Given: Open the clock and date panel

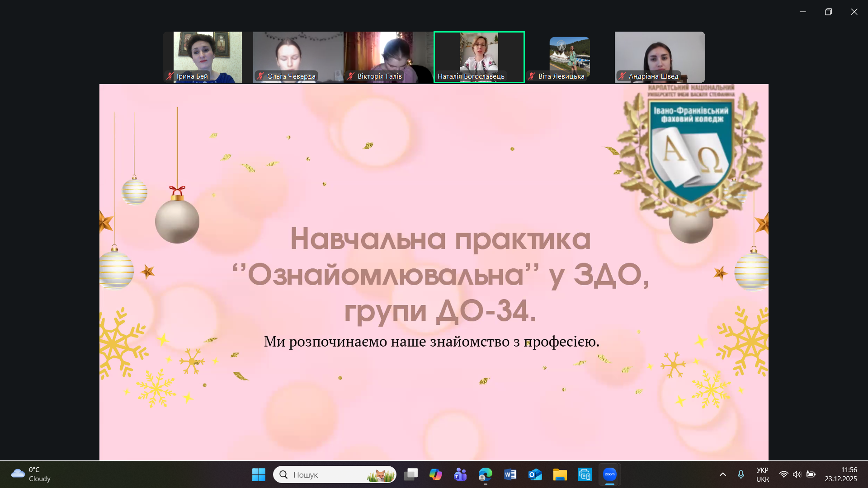Looking at the screenshot, I should (840, 474).
